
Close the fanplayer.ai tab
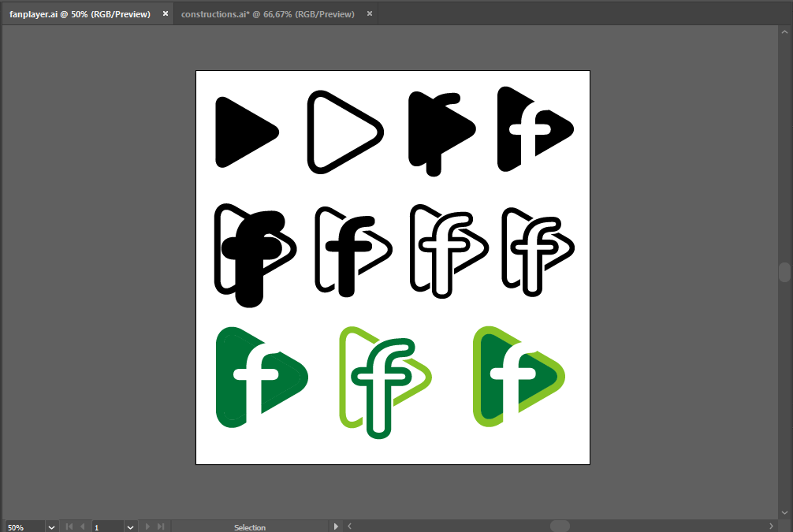[166, 13]
